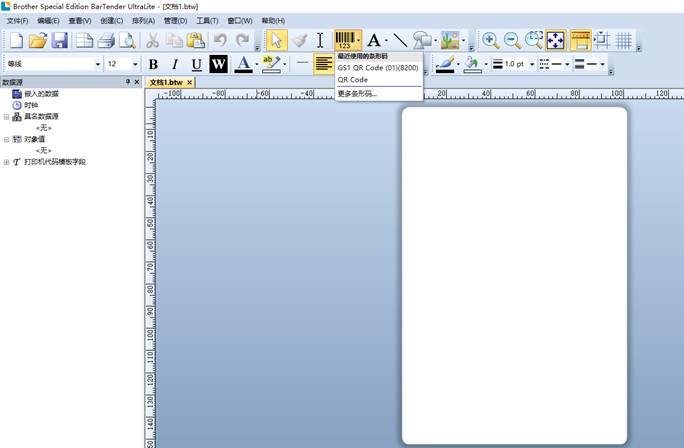Select the picture tool with cactus image
Screen dimensions: 684x448
tap(450, 41)
